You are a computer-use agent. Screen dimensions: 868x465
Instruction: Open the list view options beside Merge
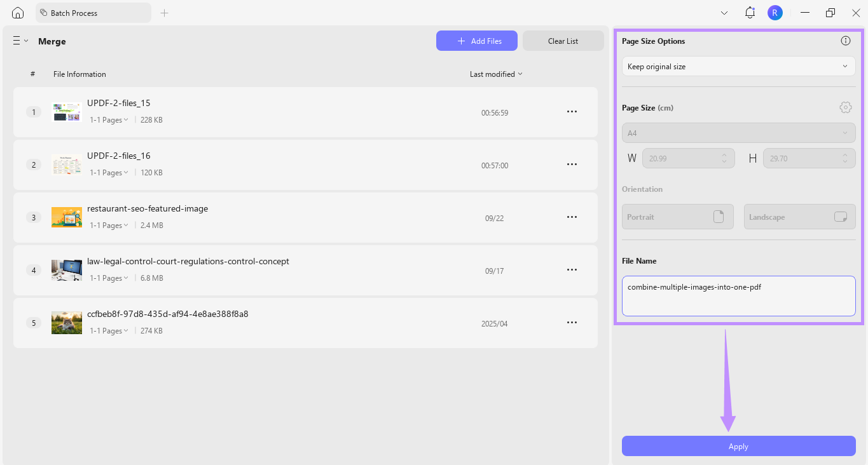[x=20, y=40]
